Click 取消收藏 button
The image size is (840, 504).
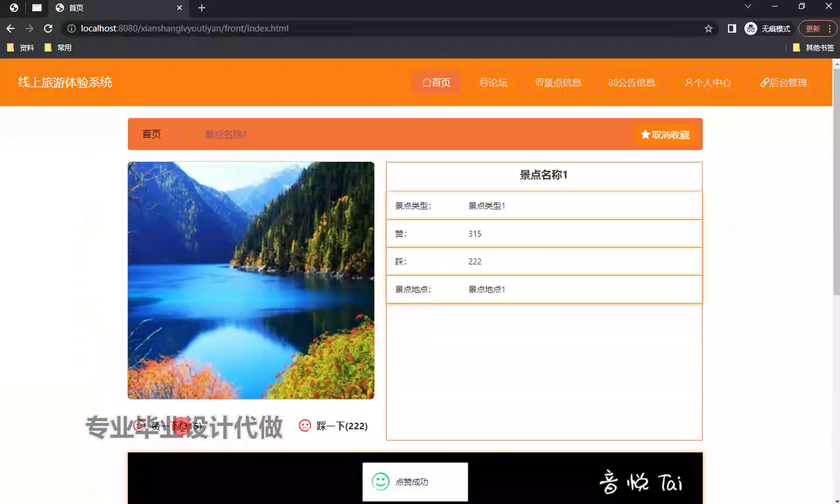click(665, 135)
